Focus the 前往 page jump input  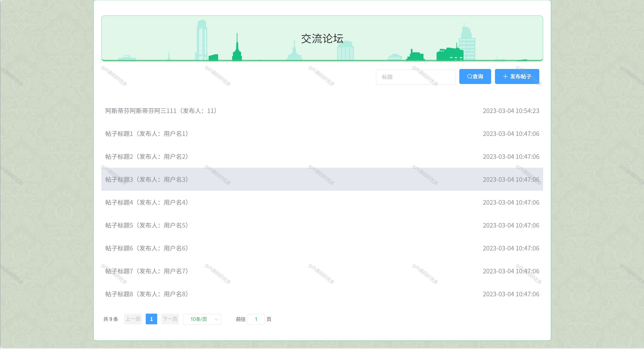coord(256,319)
